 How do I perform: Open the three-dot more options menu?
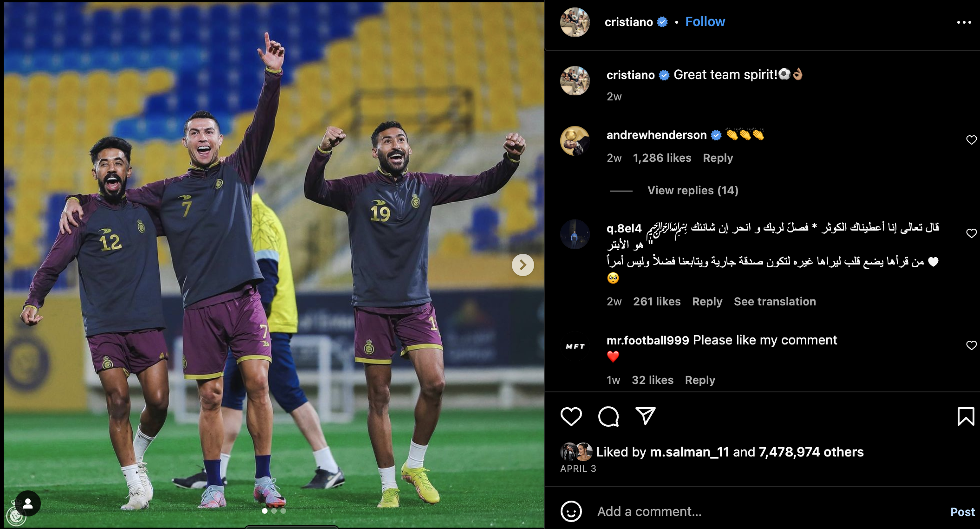coord(964,22)
